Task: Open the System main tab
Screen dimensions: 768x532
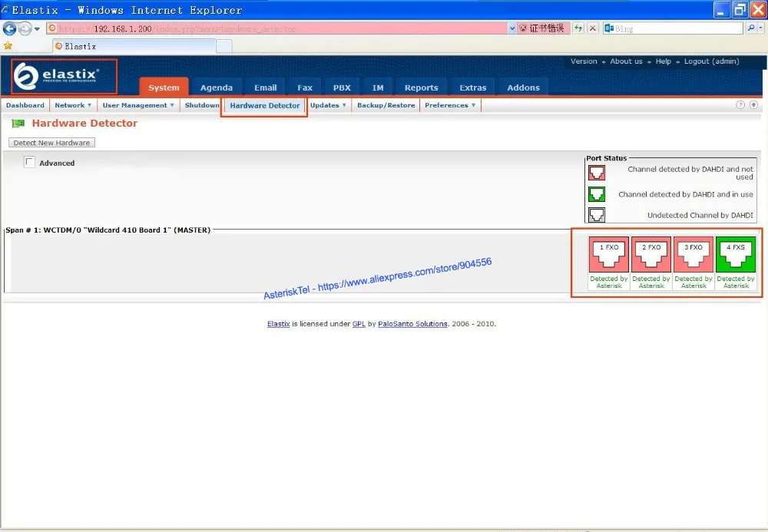Action: pyautogui.click(x=164, y=88)
